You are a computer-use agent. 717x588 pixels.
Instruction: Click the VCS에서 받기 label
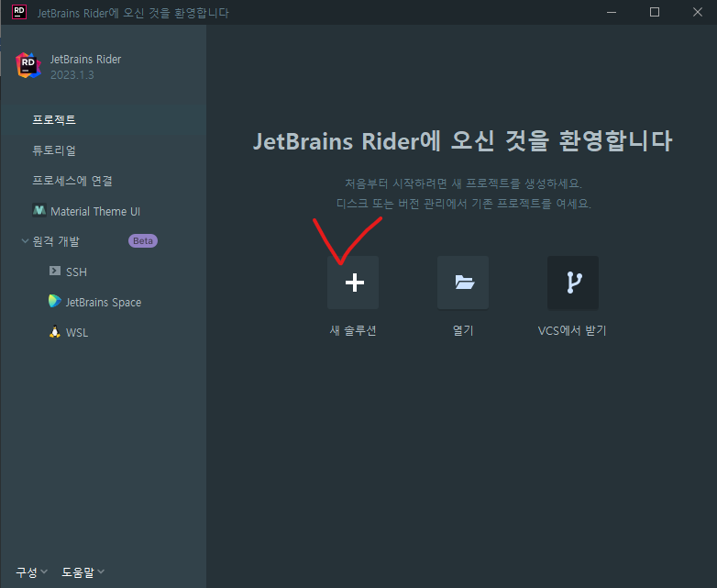pyautogui.click(x=572, y=330)
